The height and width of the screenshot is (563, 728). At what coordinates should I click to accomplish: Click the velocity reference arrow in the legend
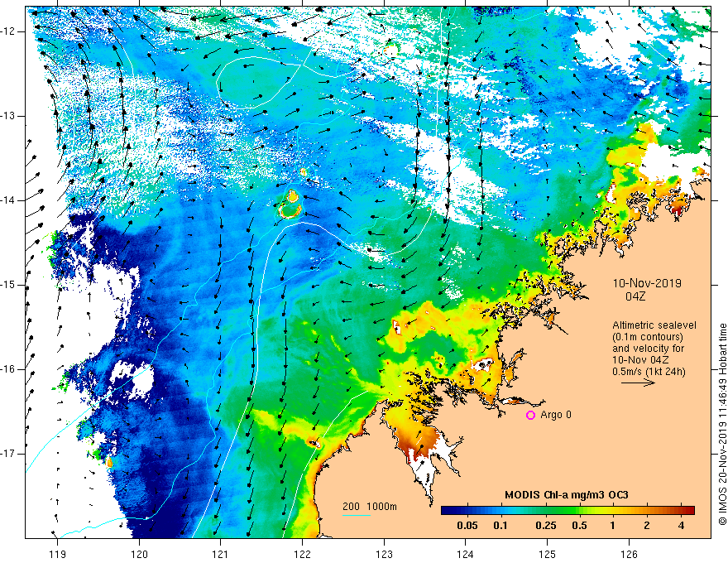pyautogui.click(x=638, y=383)
